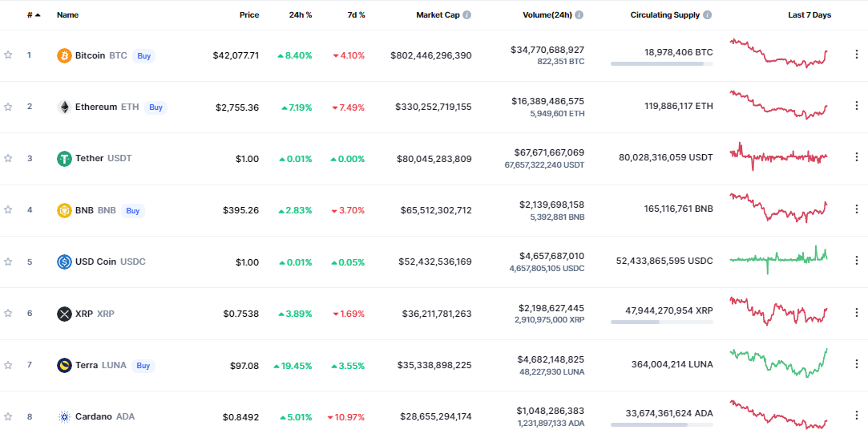Star Ethereum to add to watchlist

(x=8, y=107)
